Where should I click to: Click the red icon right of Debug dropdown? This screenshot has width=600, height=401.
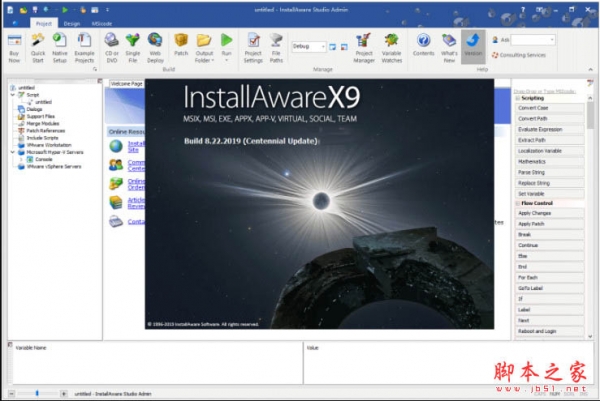[344, 47]
